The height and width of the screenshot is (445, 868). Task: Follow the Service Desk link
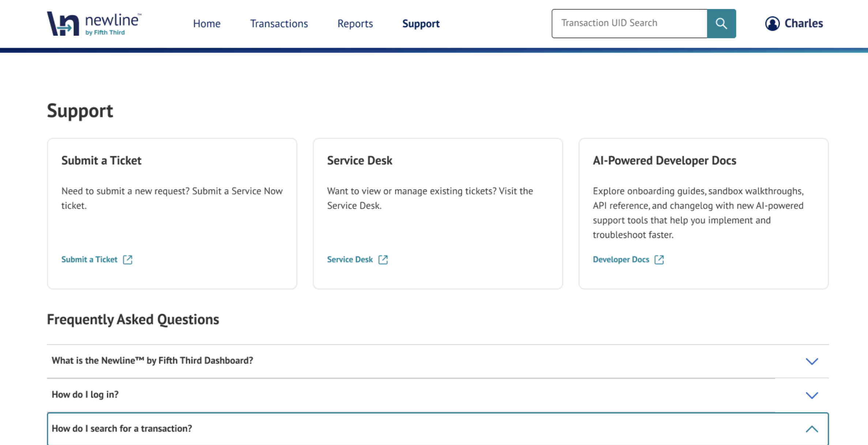tap(350, 259)
